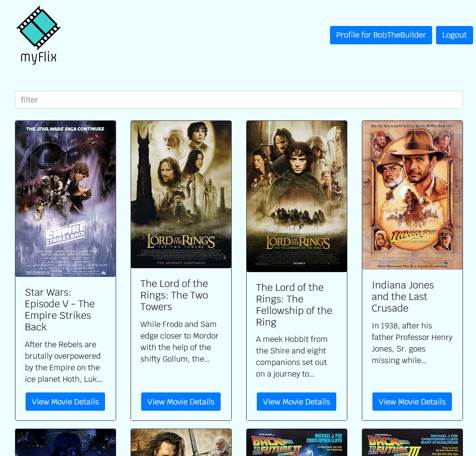View Movie Details for The Empire Strikes Back

[65, 401]
